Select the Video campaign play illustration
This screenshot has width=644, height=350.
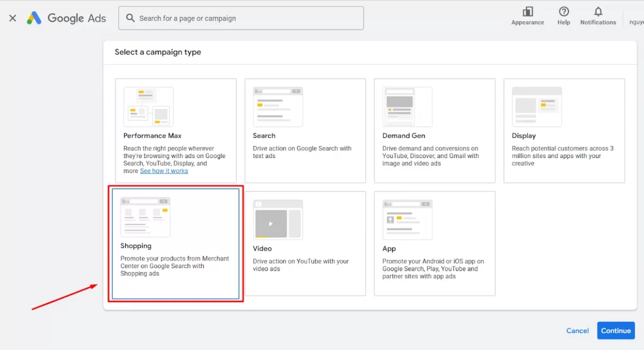point(277,220)
